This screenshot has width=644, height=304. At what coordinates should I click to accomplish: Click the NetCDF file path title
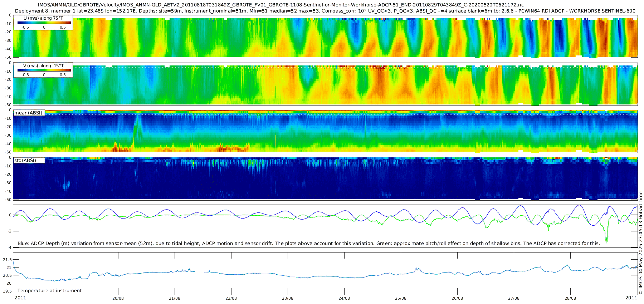[x=281, y=5]
